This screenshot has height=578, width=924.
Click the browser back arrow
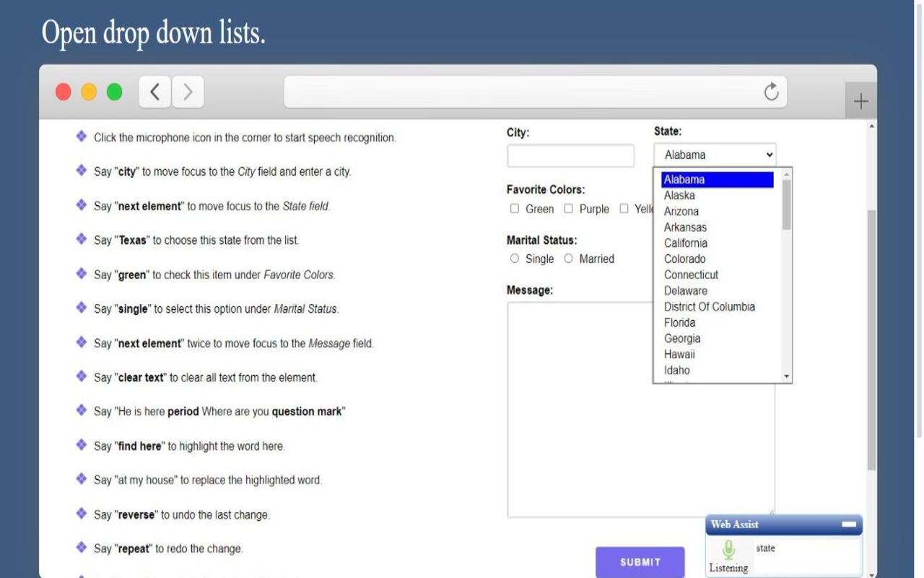pyautogui.click(x=154, y=92)
